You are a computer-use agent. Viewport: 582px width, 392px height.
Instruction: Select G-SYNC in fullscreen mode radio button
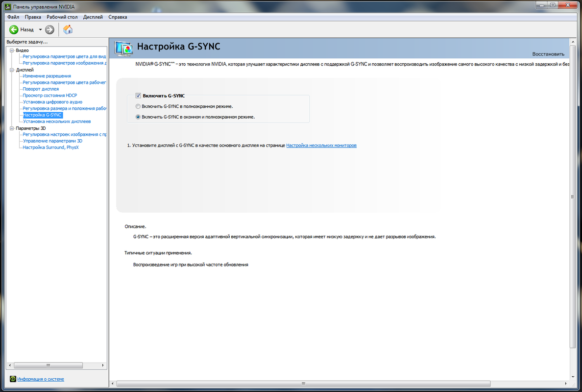(138, 106)
